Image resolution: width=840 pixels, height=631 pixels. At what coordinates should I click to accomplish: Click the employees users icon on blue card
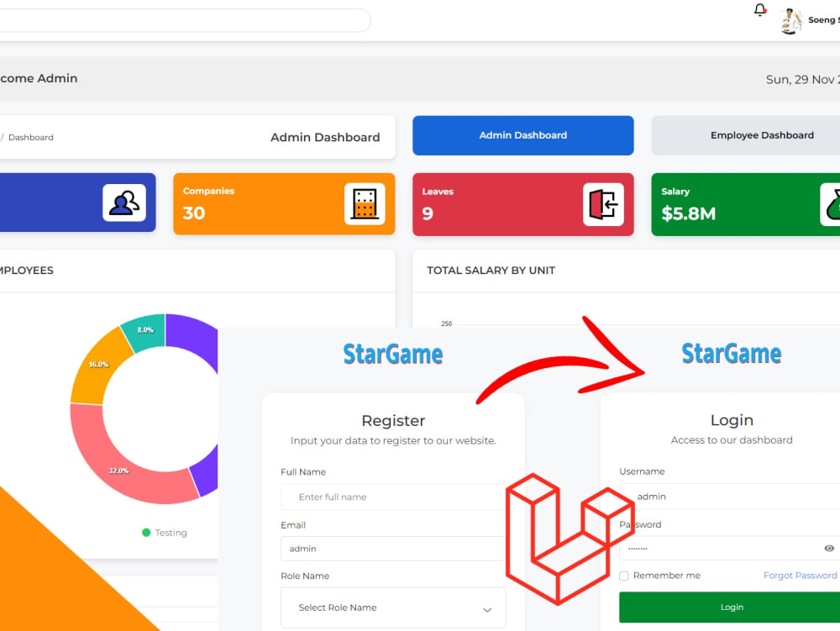tap(124, 202)
